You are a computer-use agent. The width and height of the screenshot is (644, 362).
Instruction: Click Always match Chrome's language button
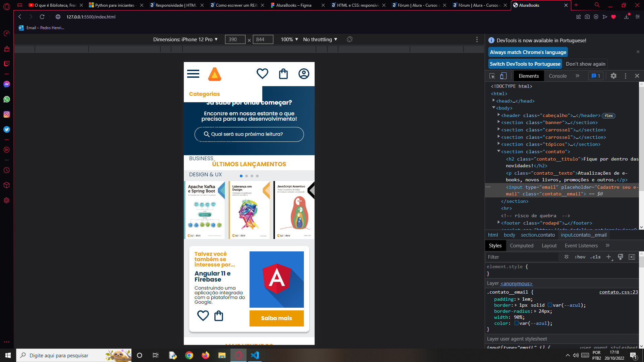click(528, 52)
